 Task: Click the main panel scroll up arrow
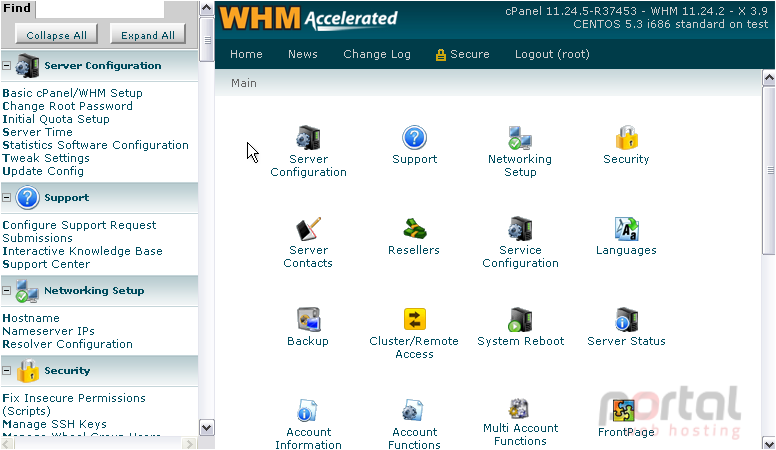pos(769,78)
